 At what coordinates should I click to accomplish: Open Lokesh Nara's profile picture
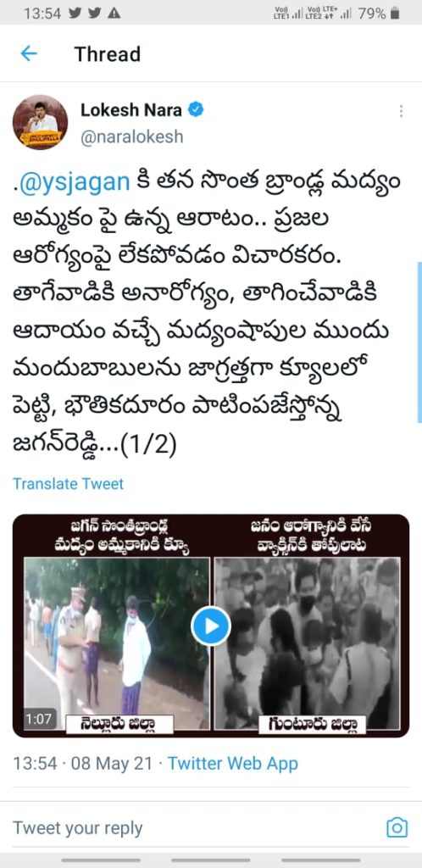click(x=41, y=122)
